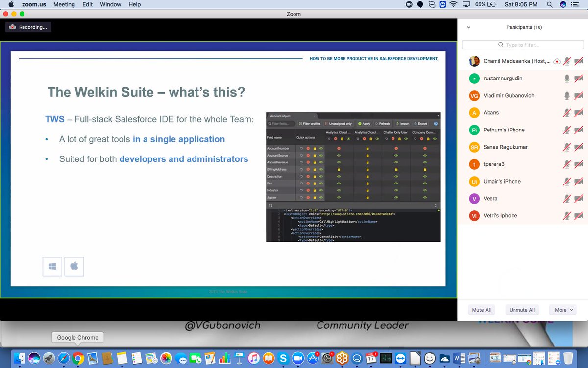Open the Wi-Fi status menu

click(453, 4)
